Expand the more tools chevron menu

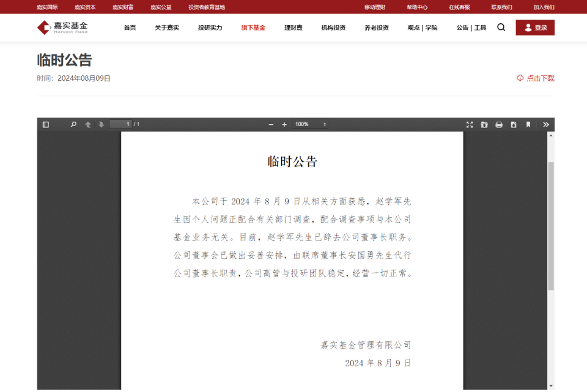tap(545, 124)
